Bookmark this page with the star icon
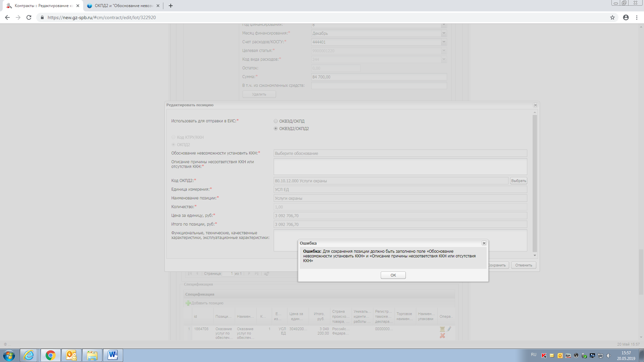 pyautogui.click(x=612, y=17)
